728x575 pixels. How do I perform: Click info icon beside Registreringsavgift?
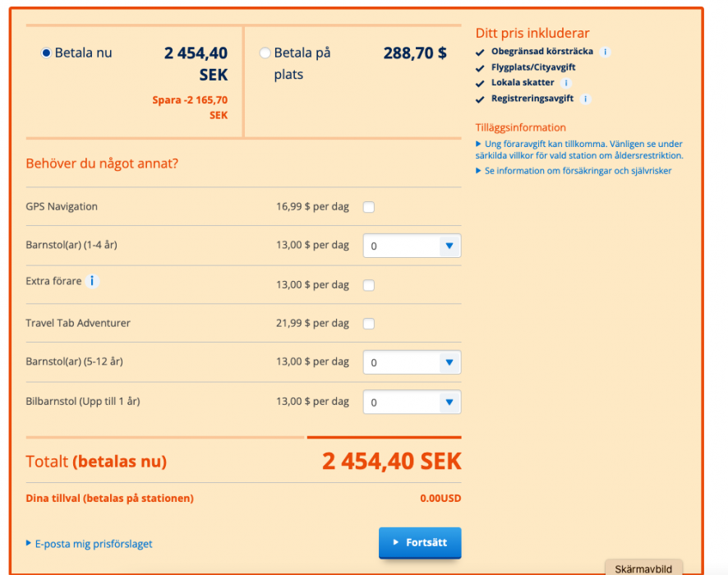(x=586, y=99)
